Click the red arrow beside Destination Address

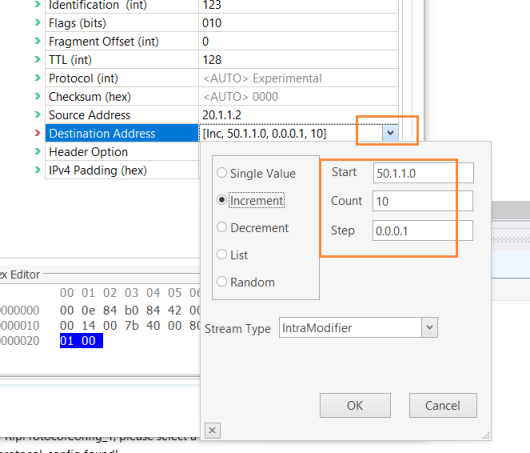[38, 133]
